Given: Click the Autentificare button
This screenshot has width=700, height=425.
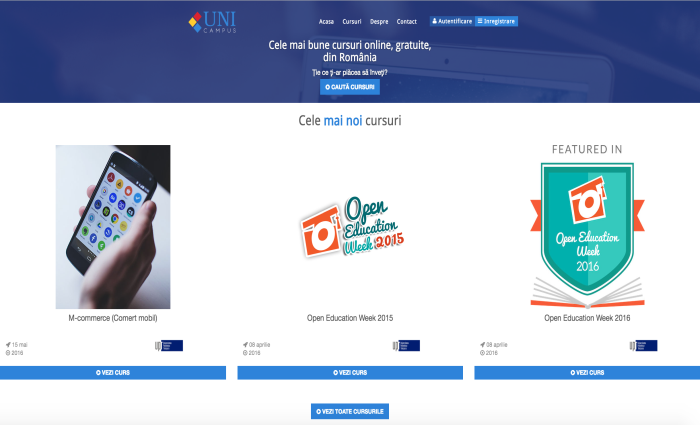Looking at the screenshot, I should (x=452, y=21).
